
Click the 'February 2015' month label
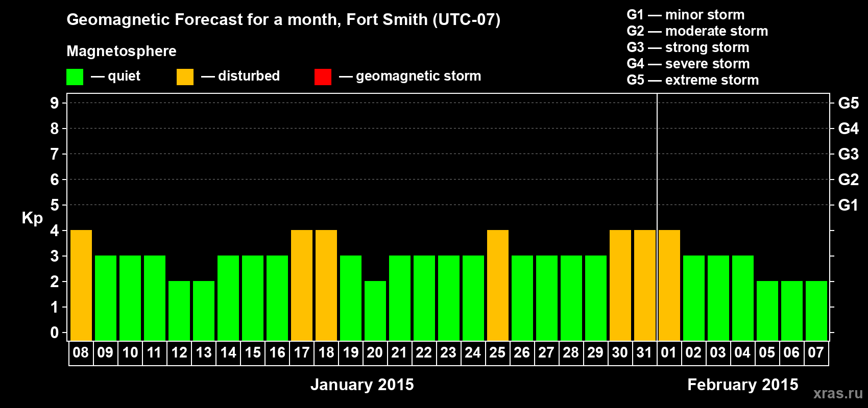(x=743, y=385)
